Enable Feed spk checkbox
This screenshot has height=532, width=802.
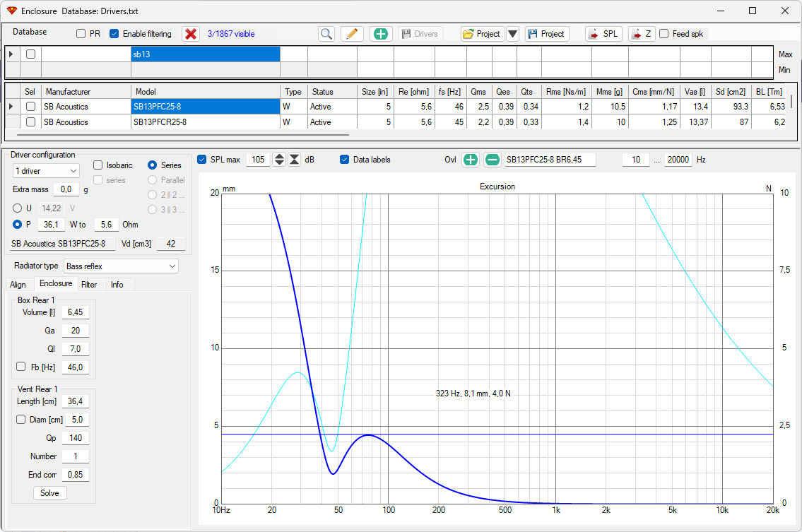[664, 34]
